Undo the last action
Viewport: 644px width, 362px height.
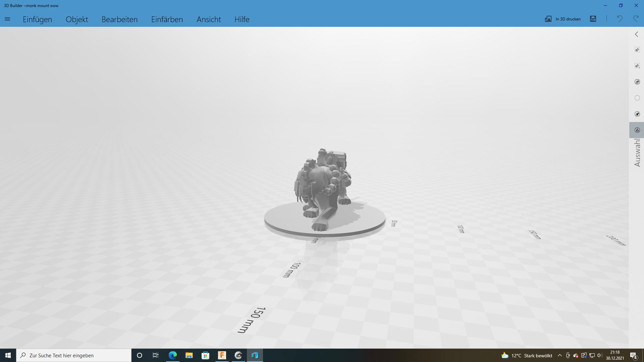point(619,19)
